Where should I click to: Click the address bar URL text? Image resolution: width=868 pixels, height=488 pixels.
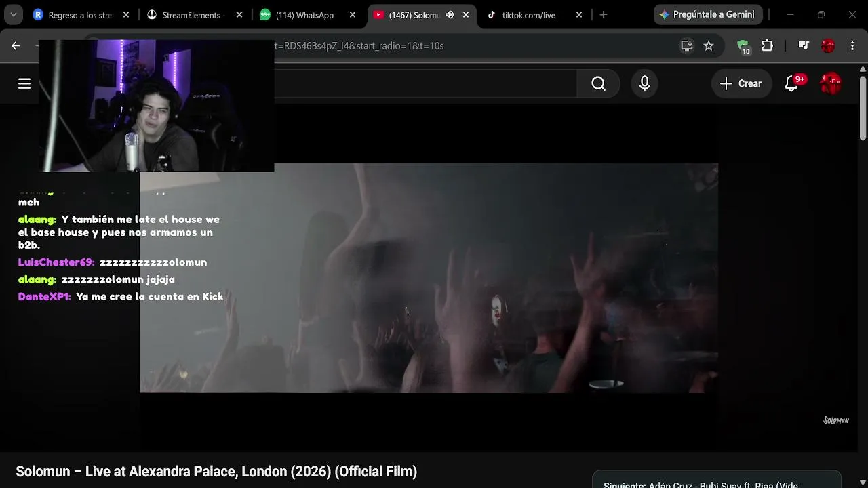point(359,46)
